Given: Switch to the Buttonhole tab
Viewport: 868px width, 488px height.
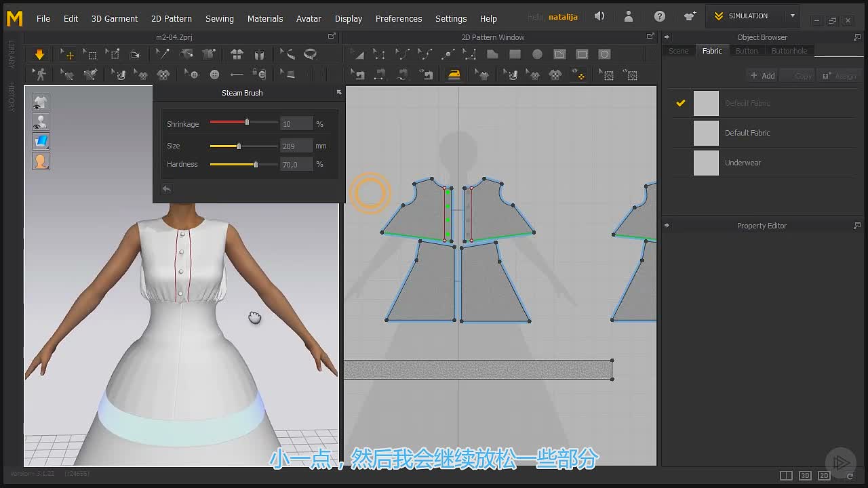Looking at the screenshot, I should 789,51.
